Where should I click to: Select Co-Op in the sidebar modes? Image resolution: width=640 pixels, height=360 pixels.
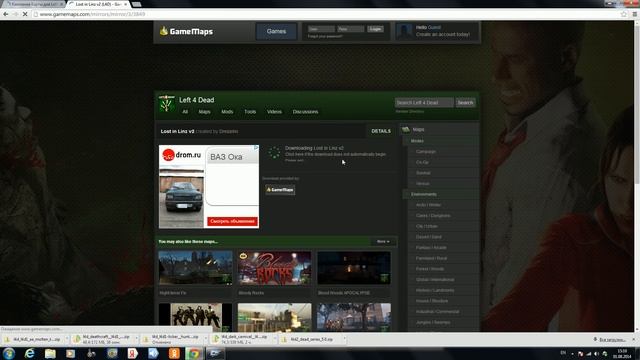(x=422, y=162)
